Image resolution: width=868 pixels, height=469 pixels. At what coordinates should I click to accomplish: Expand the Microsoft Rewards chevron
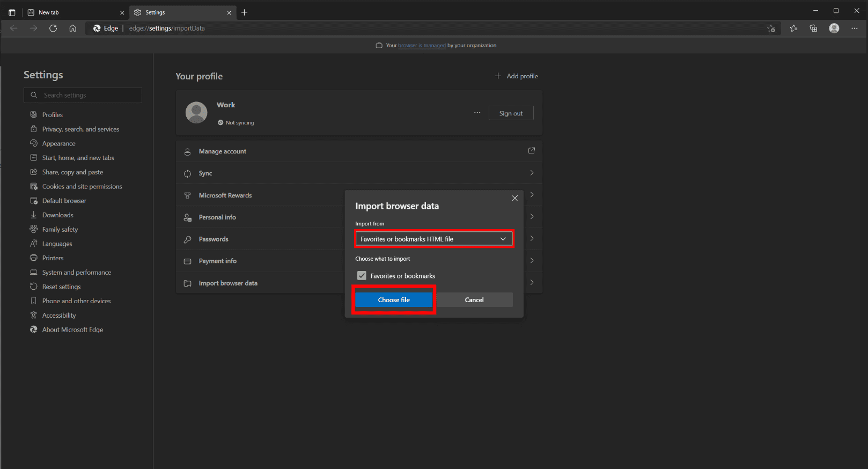(532, 195)
